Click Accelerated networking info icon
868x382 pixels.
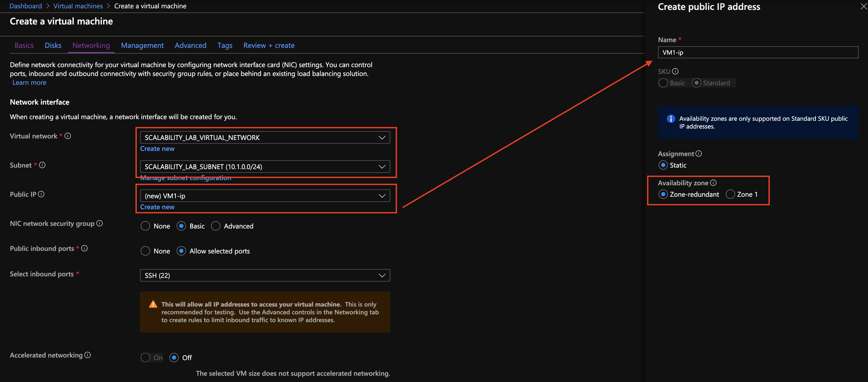tap(88, 355)
